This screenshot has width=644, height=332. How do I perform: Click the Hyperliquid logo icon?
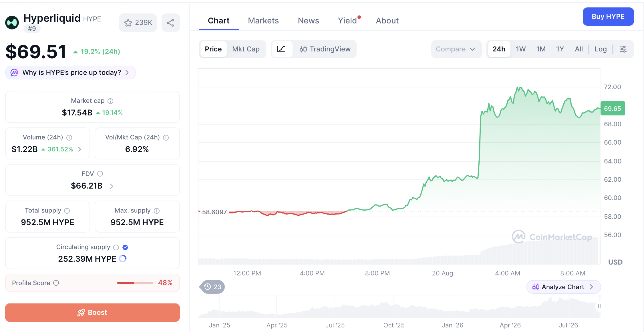point(12,23)
